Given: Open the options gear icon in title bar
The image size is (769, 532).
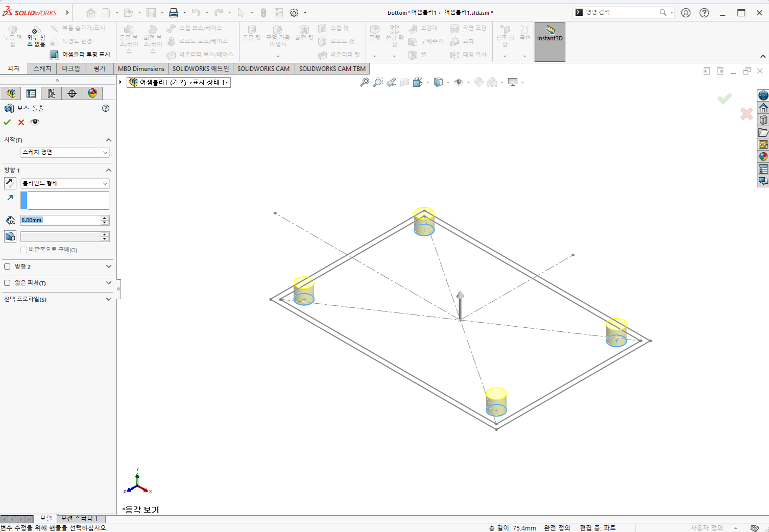Looking at the screenshot, I should [x=294, y=13].
